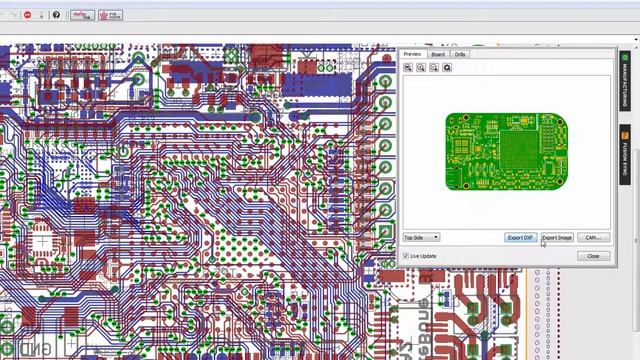Open the Manufacturing side panel tab
Screen dimensions: 640x360
[625, 81]
